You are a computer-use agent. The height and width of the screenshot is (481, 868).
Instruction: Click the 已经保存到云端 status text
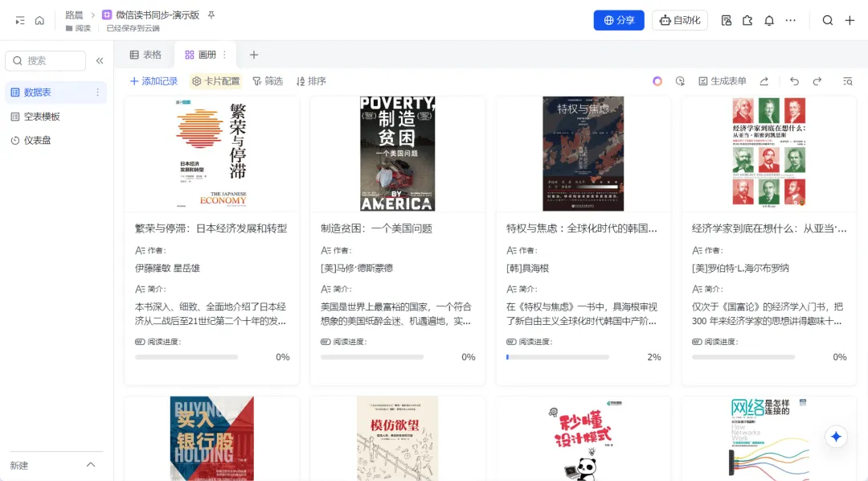[x=133, y=28]
